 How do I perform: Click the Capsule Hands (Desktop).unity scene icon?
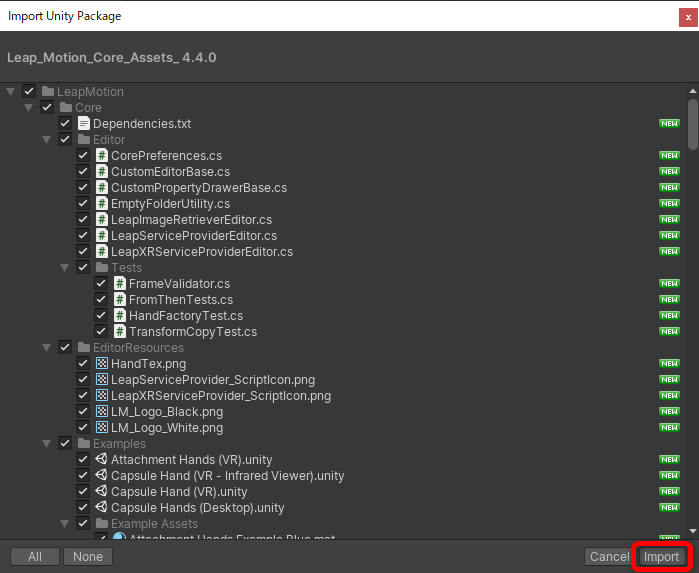click(x=102, y=507)
